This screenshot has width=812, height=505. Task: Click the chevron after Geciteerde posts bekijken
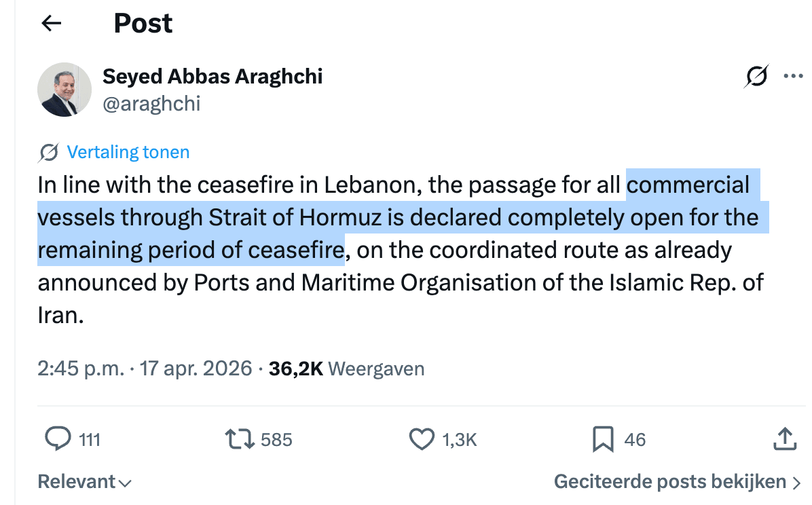(x=797, y=483)
